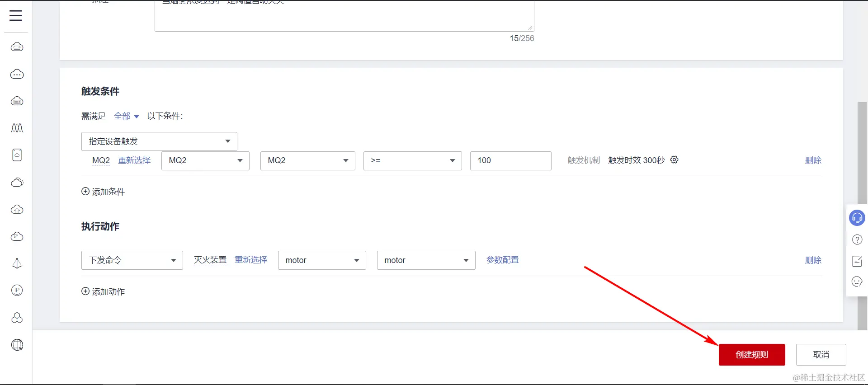Click the customer service headset icon
The image size is (868, 385).
coord(857,218)
